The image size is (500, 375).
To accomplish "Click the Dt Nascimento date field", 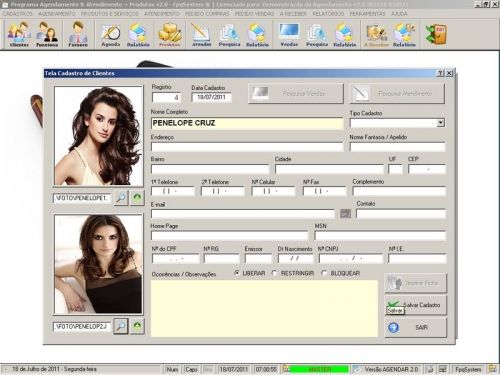I will point(296,258).
